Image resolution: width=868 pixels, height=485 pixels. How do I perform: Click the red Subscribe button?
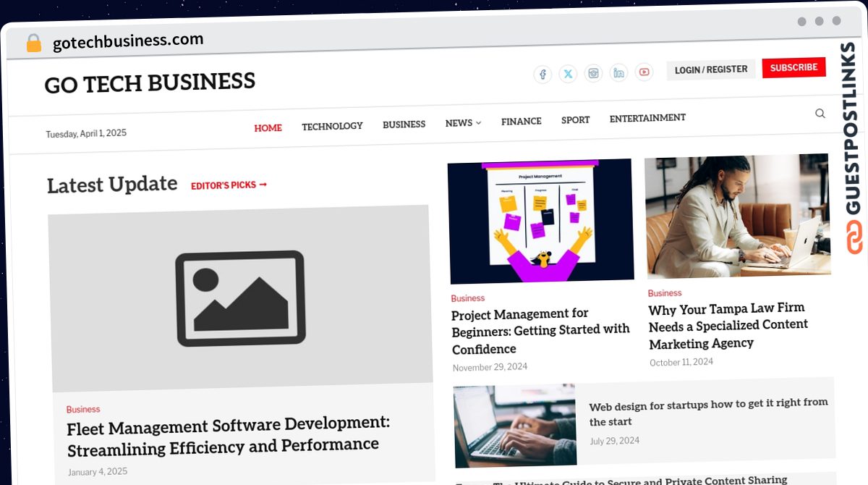pyautogui.click(x=793, y=67)
